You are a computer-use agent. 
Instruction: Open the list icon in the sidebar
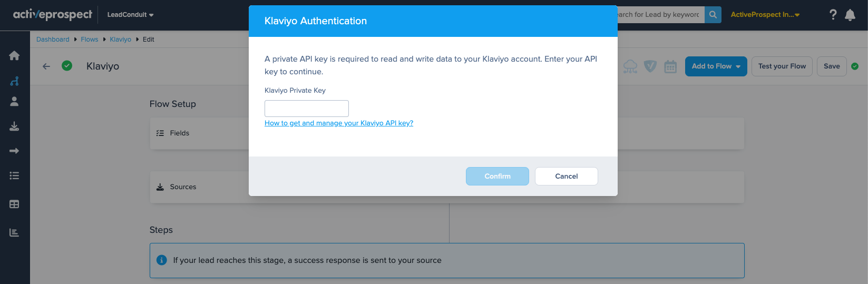coord(14,176)
